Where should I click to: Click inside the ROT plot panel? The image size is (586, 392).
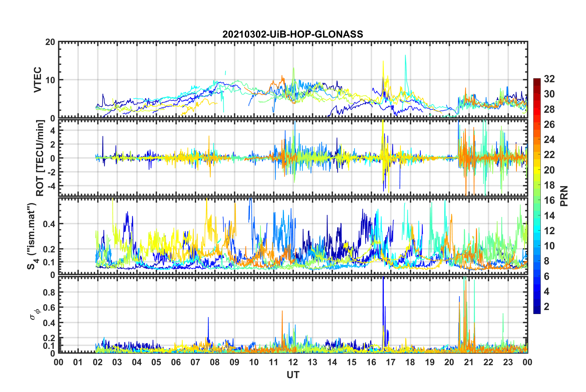click(293, 158)
